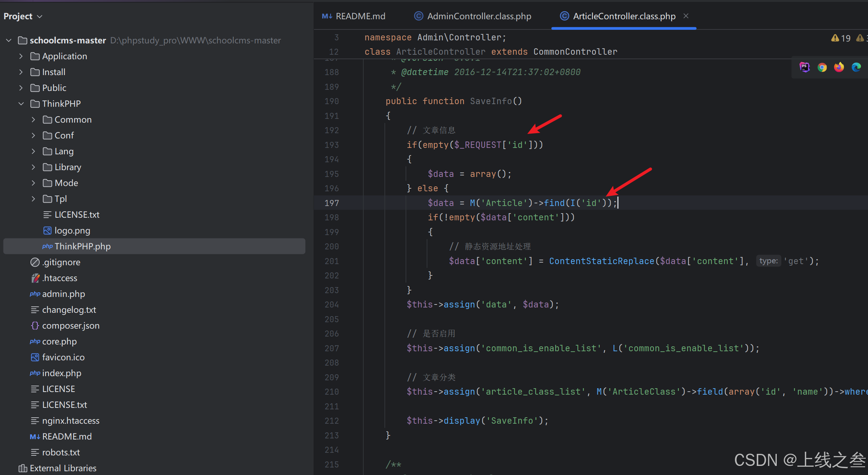Close the ArticleController.class.php tab

pyautogui.click(x=686, y=16)
